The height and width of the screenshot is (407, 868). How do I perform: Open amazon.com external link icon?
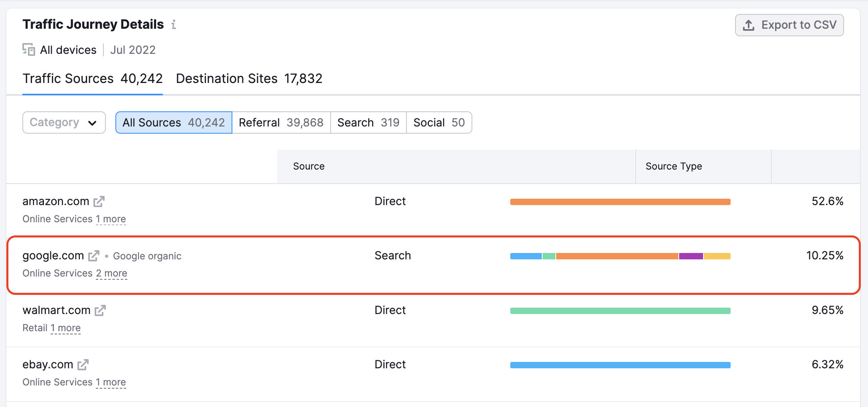tap(99, 202)
